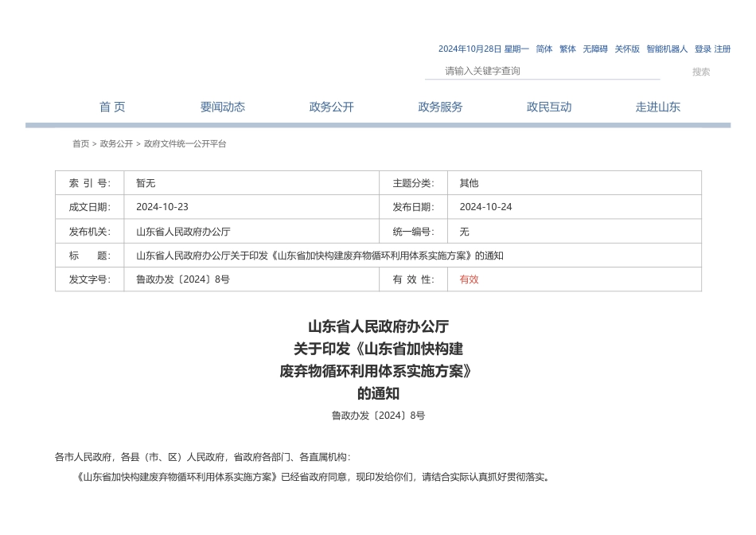Select the 发布机关 value 山东省人民政府办公厅
The height and width of the screenshot is (535, 756).
tap(183, 232)
